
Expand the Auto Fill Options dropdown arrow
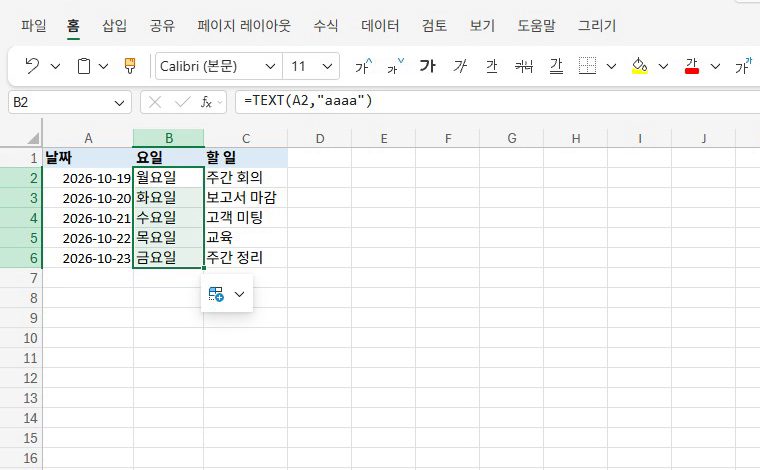pyautogui.click(x=239, y=294)
